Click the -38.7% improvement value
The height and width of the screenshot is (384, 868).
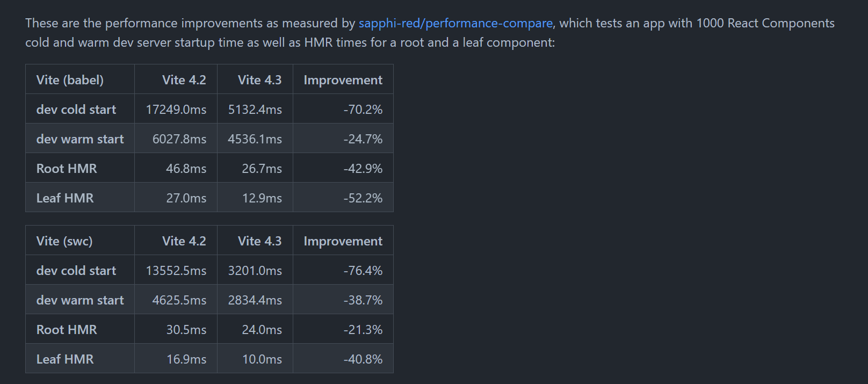tap(363, 300)
